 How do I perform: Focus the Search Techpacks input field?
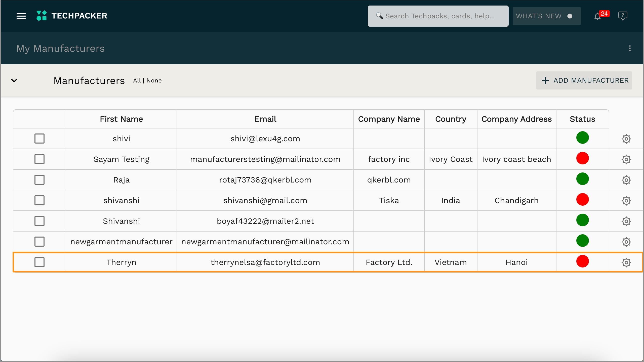point(438,16)
